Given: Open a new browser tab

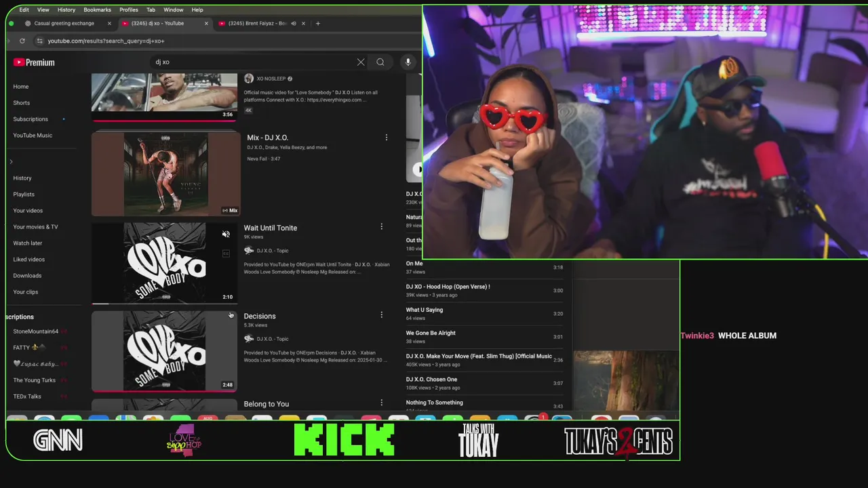Looking at the screenshot, I should [x=318, y=23].
